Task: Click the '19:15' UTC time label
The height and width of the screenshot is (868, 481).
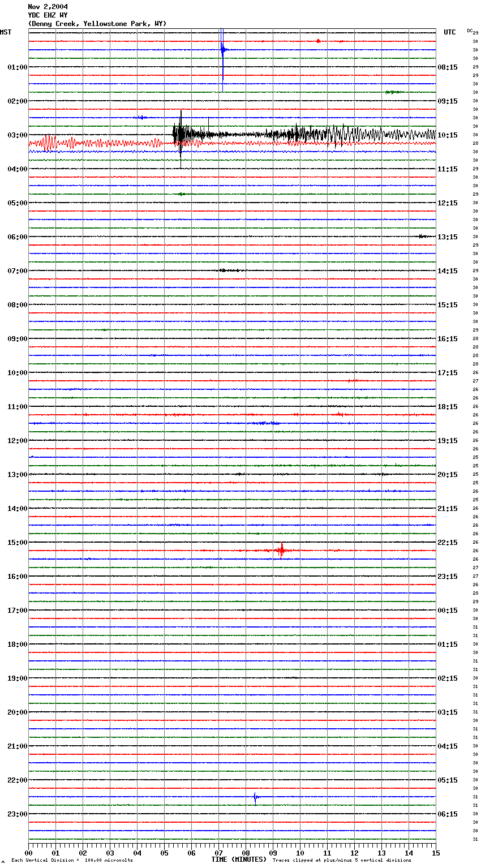Action: click(448, 441)
